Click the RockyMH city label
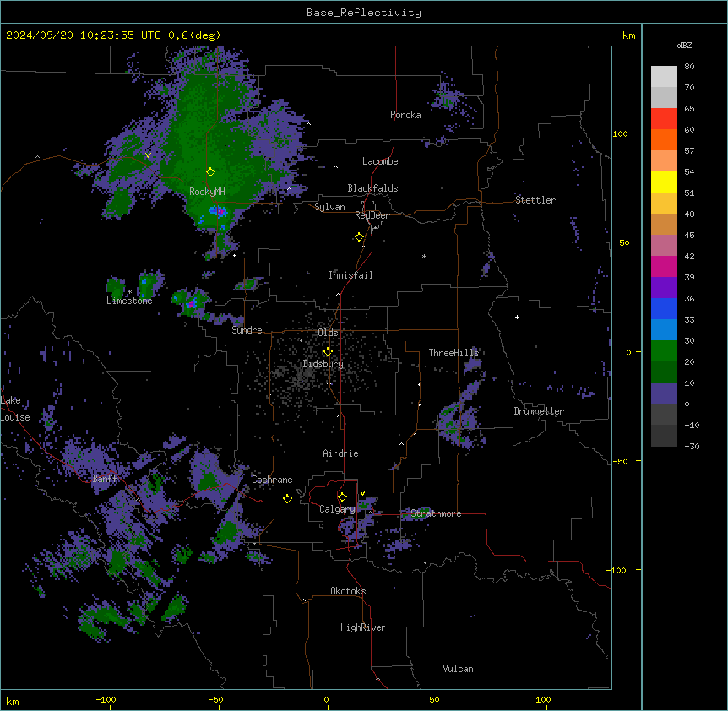The height and width of the screenshot is (711, 728). click(207, 192)
